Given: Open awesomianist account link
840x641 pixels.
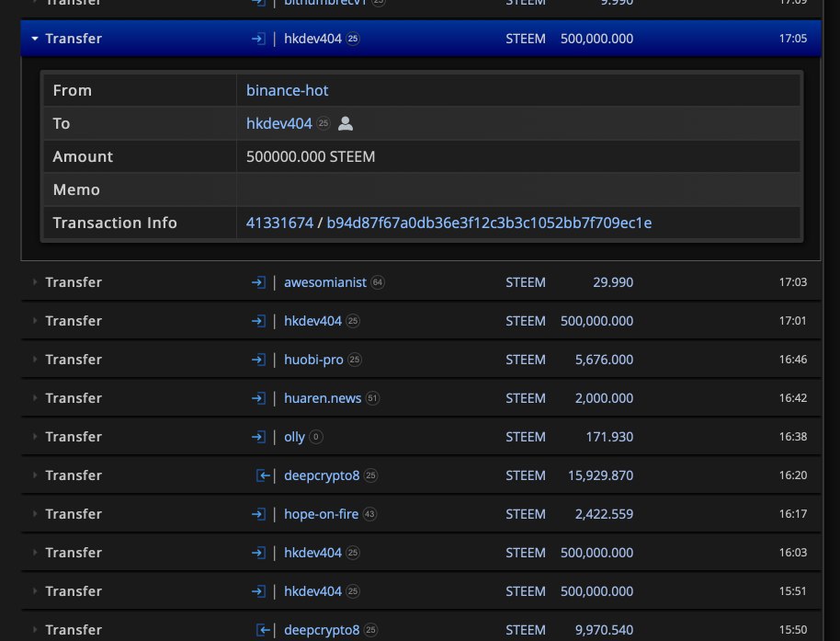Looking at the screenshot, I should [x=325, y=282].
